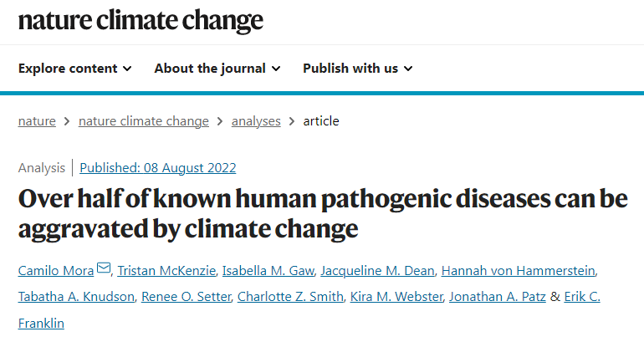The height and width of the screenshot is (342, 644).
Task: Open author Isabella M. Gaw
Action: (268, 271)
